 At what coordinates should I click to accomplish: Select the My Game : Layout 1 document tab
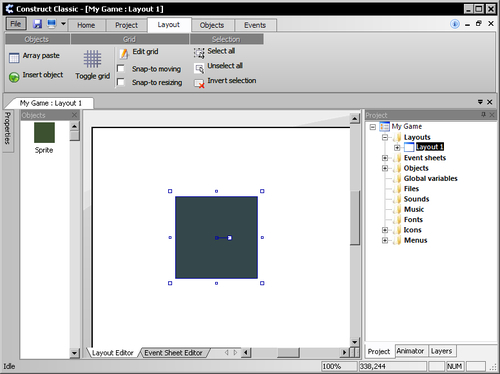[51, 103]
